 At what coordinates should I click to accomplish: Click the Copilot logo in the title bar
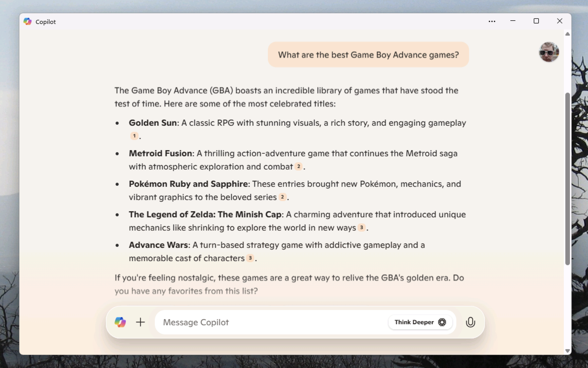(x=28, y=21)
